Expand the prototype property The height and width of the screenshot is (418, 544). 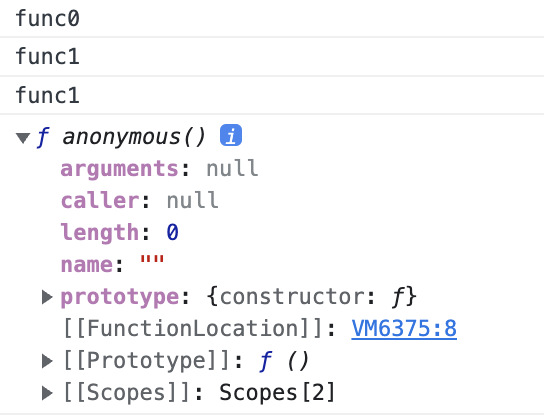pos(47,297)
